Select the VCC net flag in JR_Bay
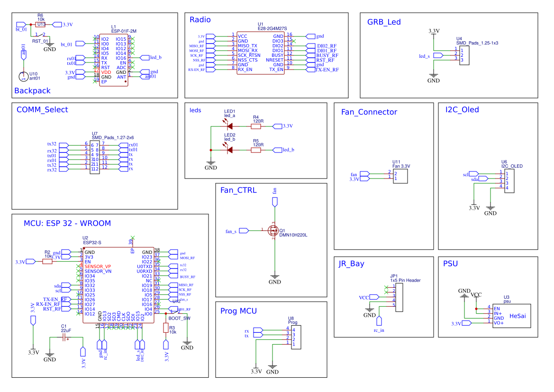The image size is (554, 392). pos(374,297)
